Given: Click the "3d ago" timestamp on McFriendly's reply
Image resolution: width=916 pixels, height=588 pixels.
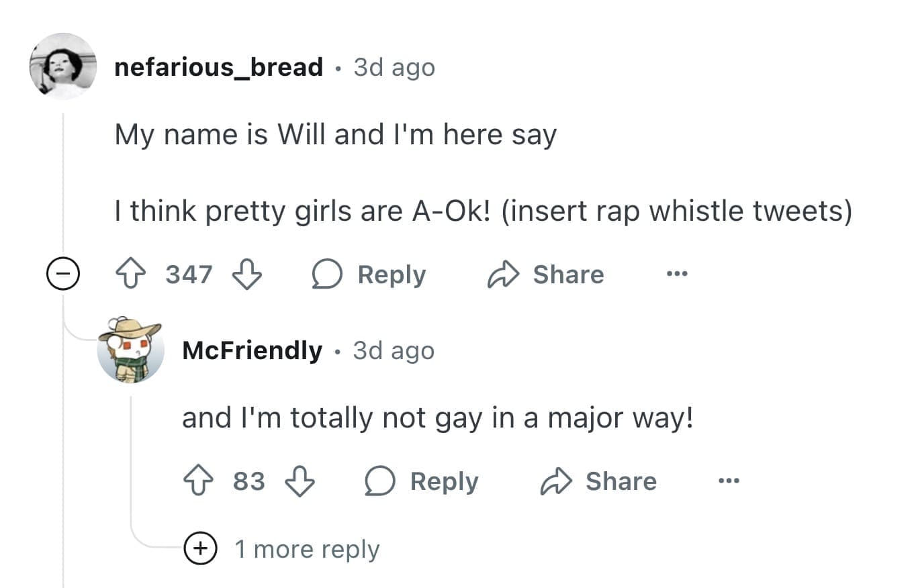Looking at the screenshot, I should (394, 350).
